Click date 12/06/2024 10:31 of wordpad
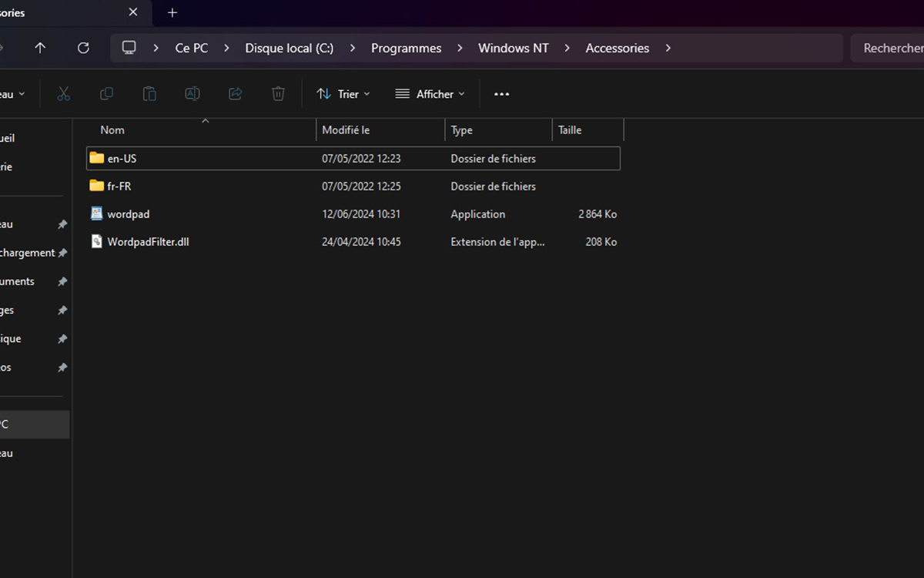Image resolution: width=924 pixels, height=578 pixels. [361, 213]
